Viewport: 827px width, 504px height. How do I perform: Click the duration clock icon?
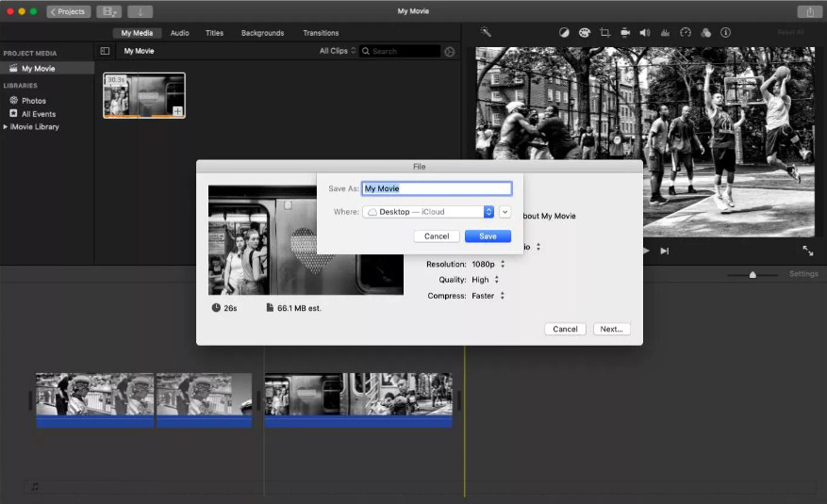click(x=216, y=307)
